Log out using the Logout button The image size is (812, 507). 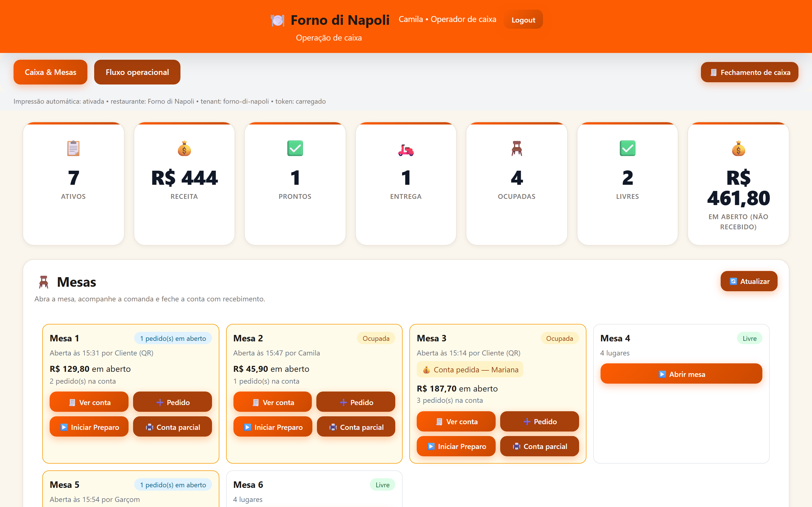point(523,20)
